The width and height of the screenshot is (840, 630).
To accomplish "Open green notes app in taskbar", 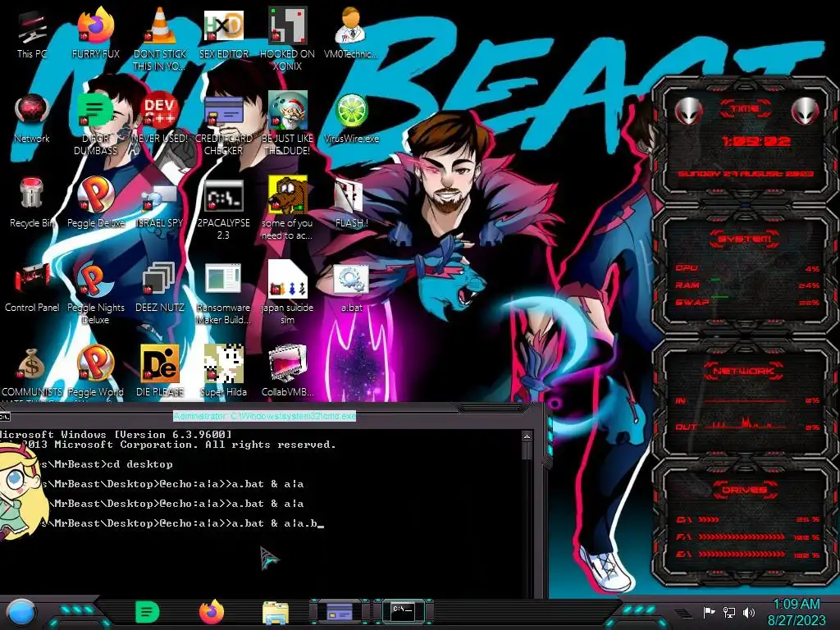I will tap(148, 612).
